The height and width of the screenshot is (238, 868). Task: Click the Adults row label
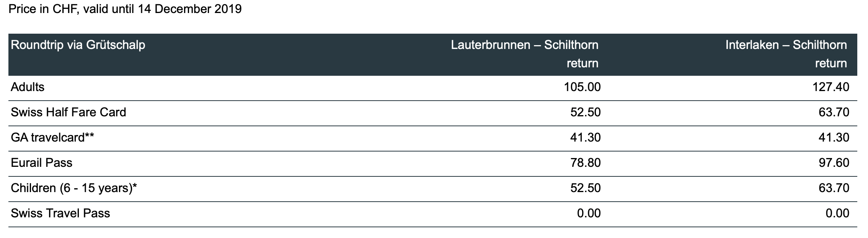click(28, 87)
